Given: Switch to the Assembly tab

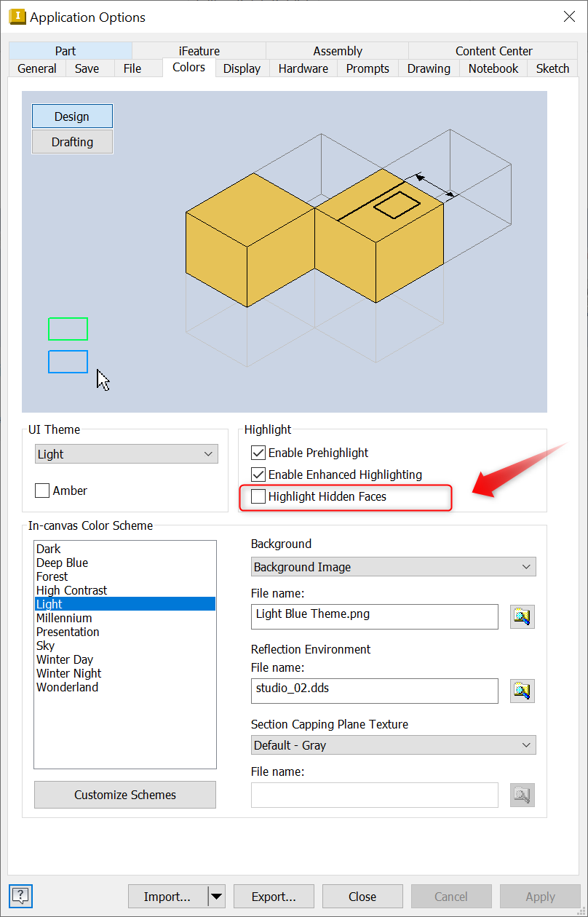Looking at the screenshot, I should 336,51.
